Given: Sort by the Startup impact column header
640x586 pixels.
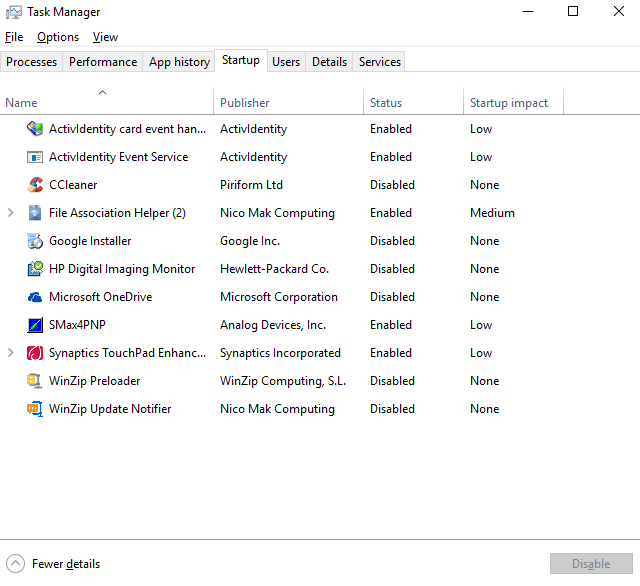Looking at the screenshot, I should [513, 101].
